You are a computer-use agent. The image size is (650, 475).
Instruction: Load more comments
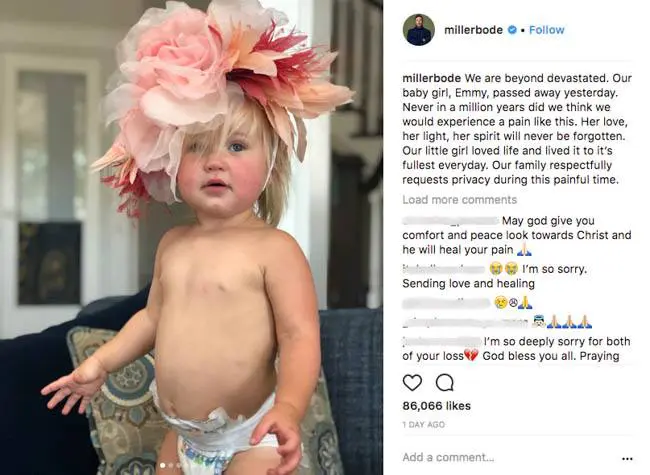[459, 200]
